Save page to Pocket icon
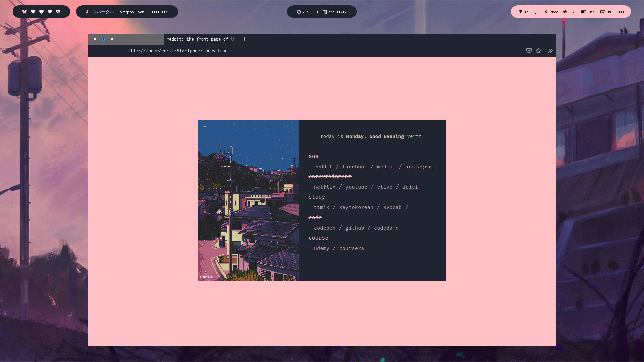 [x=529, y=51]
